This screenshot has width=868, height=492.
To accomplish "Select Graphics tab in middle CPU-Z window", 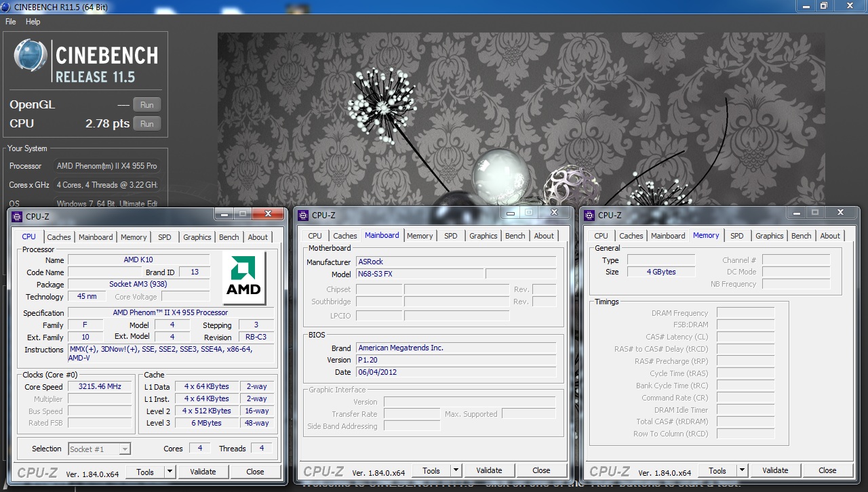I will click(x=484, y=236).
